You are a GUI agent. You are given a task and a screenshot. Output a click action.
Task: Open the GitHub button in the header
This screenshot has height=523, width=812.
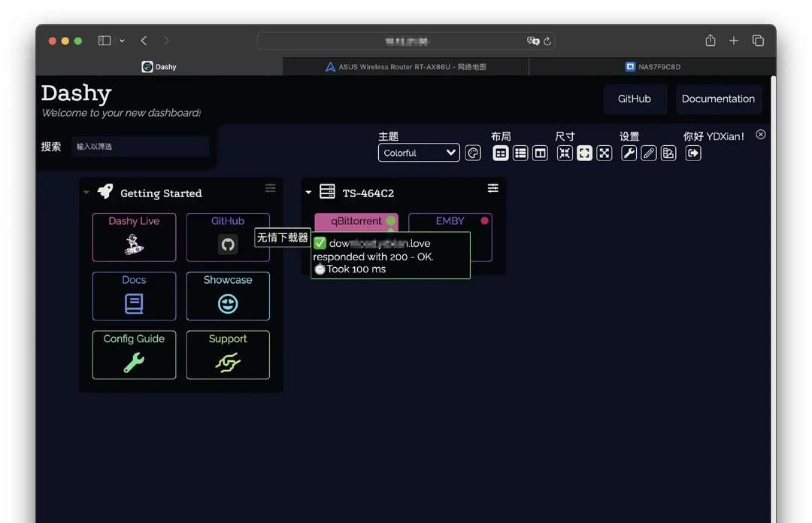pos(635,99)
